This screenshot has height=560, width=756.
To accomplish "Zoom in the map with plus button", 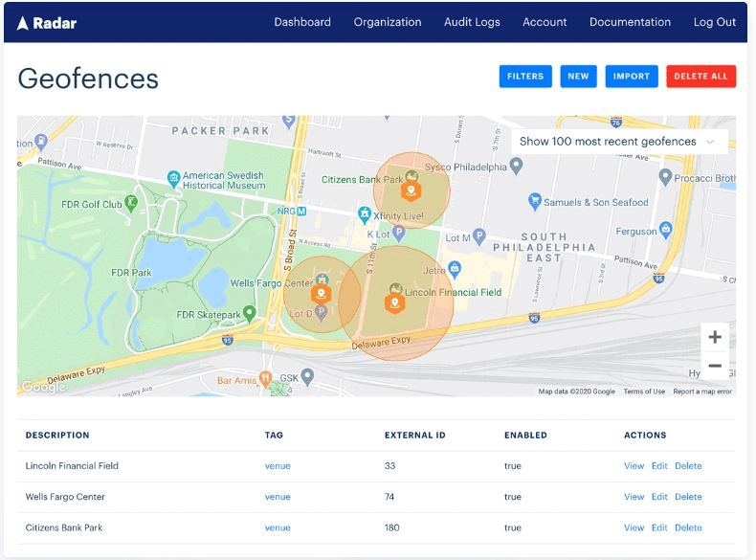I will coord(715,337).
